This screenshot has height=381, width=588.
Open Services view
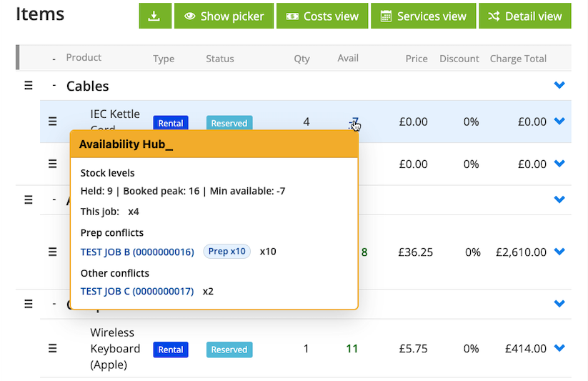coord(424,16)
